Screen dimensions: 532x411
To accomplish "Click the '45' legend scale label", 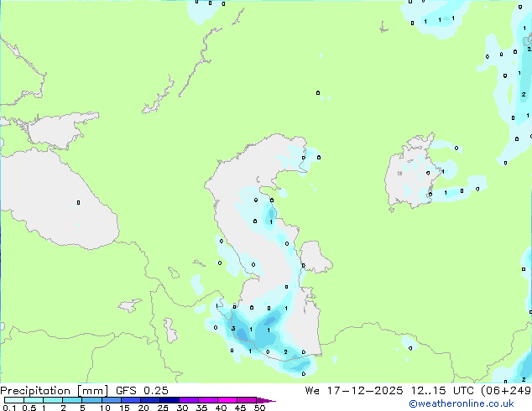I will pos(240,408).
